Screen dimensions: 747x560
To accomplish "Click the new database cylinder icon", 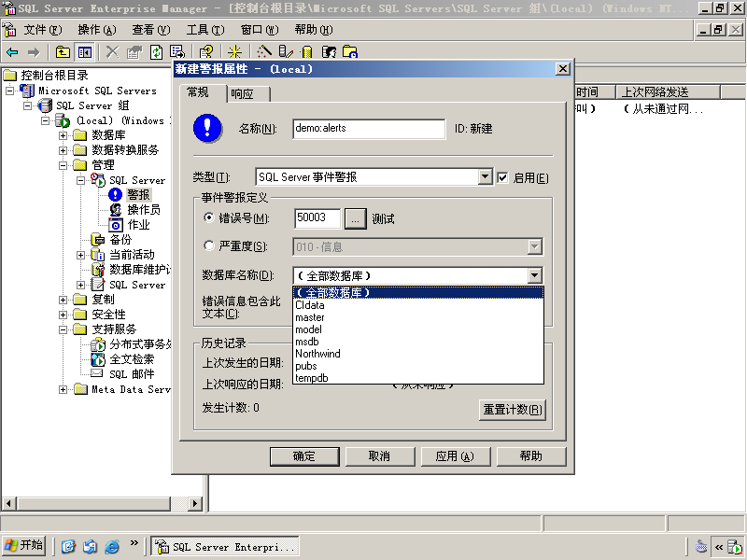I will [x=307, y=52].
